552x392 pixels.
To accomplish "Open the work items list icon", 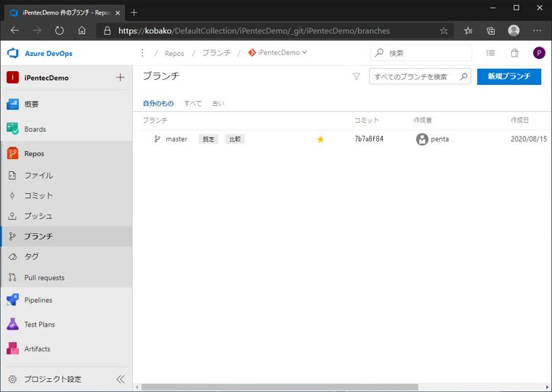I will 490,53.
